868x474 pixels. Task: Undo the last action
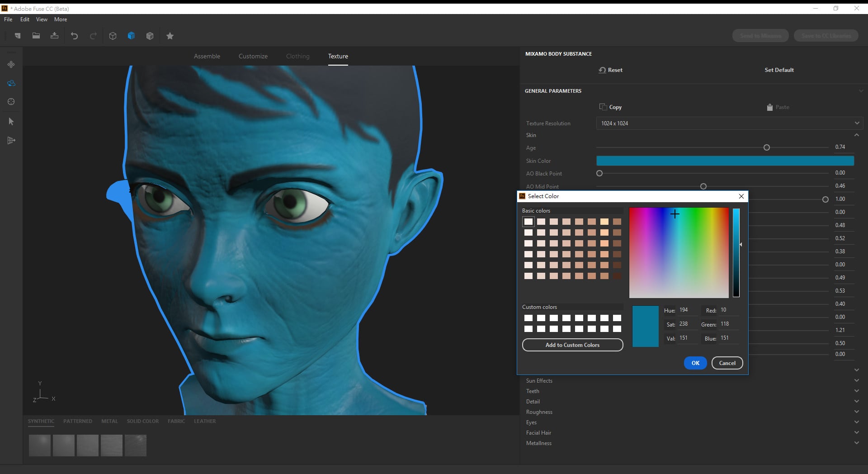click(x=75, y=36)
